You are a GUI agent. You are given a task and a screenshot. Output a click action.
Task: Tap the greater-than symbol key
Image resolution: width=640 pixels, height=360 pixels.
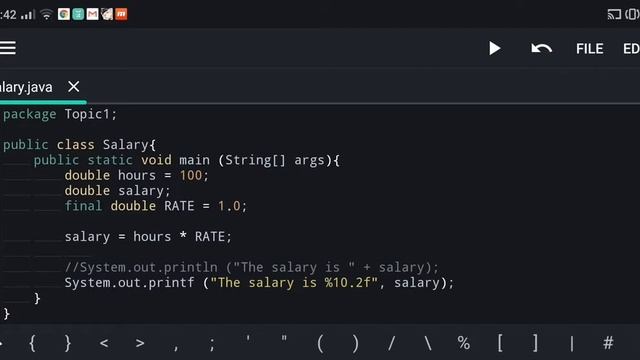point(140,343)
